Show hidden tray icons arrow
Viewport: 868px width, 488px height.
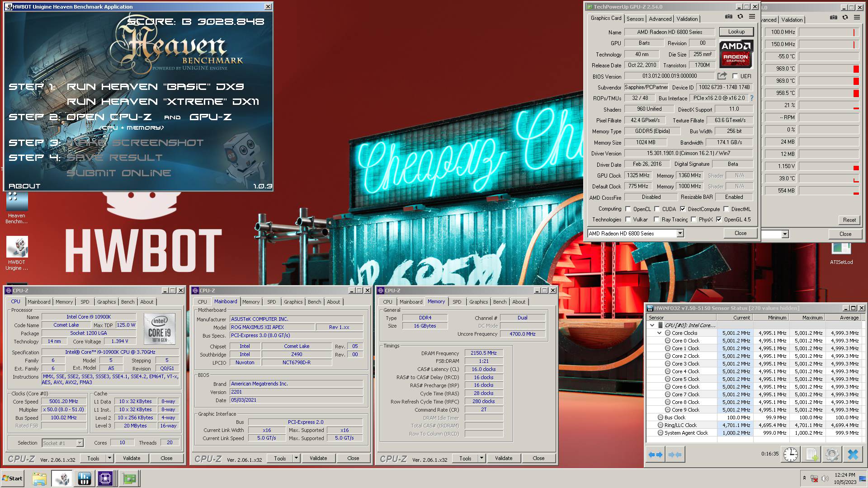tap(804, 478)
